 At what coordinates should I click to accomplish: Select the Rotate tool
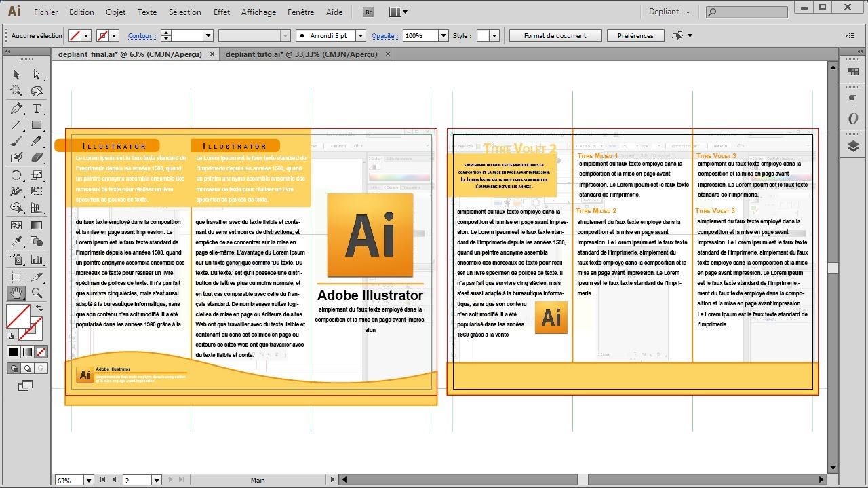click(16, 175)
